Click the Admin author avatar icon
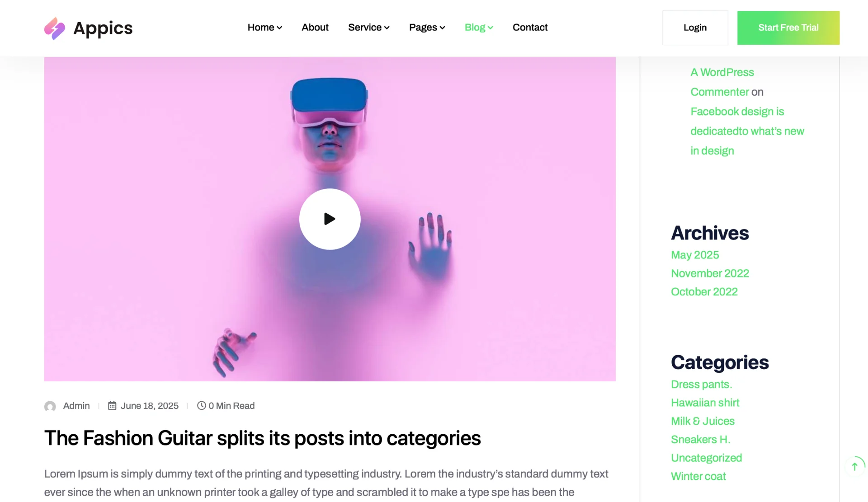Screen dimensions: 868x502 [x=50, y=406]
